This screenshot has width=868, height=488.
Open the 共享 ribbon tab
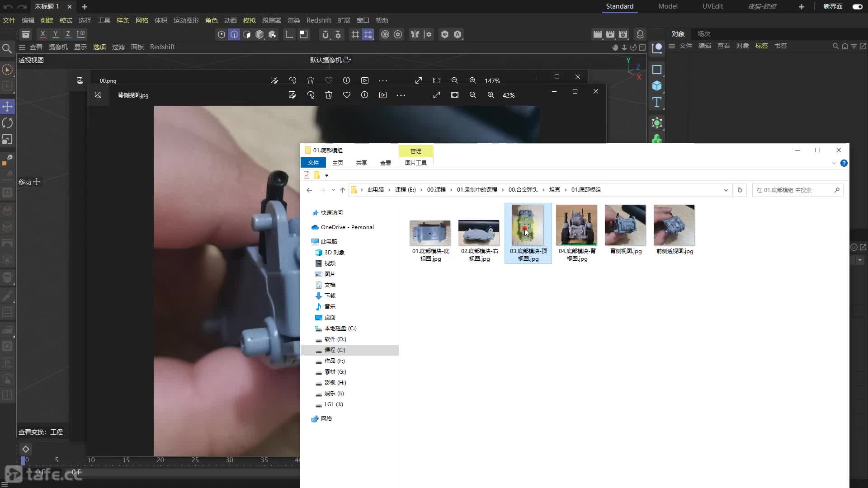[362, 163]
